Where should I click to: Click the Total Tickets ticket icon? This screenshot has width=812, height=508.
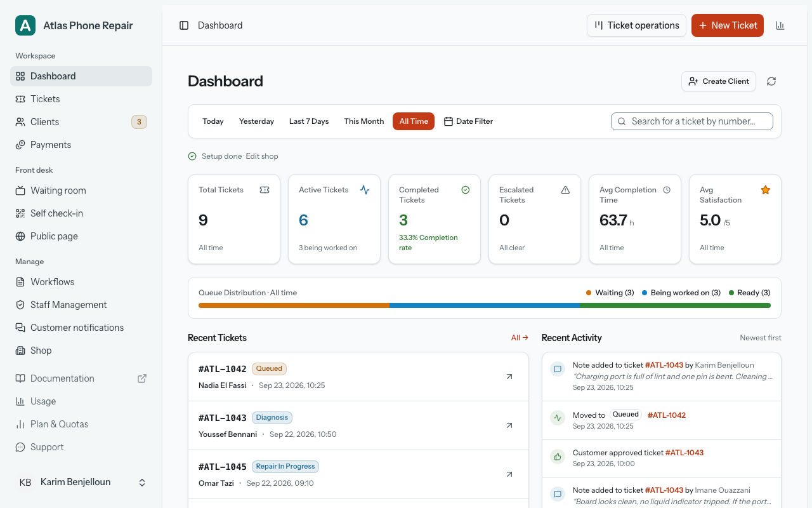pos(265,190)
